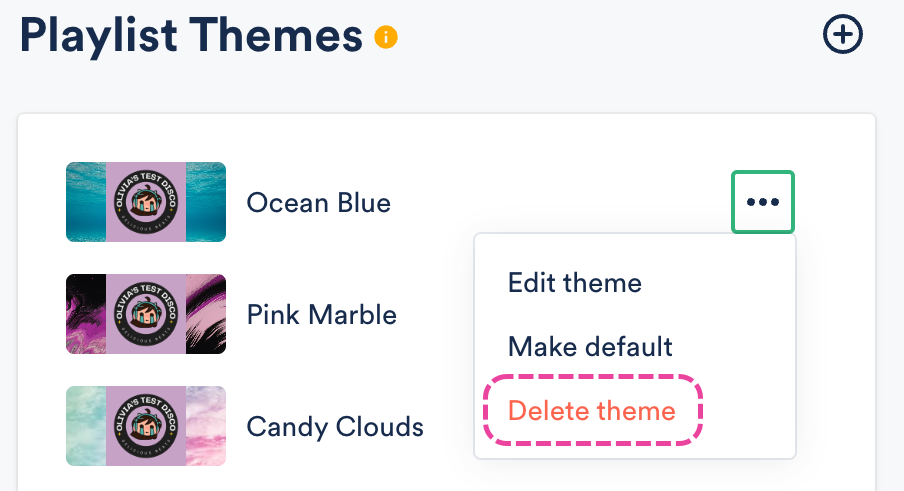Click the Playlist Themes heading

[x=191, y=36]
